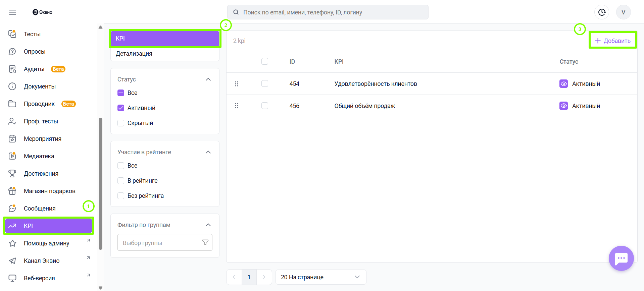Collapse the Участие в рейтинге section

pos(208,152)
